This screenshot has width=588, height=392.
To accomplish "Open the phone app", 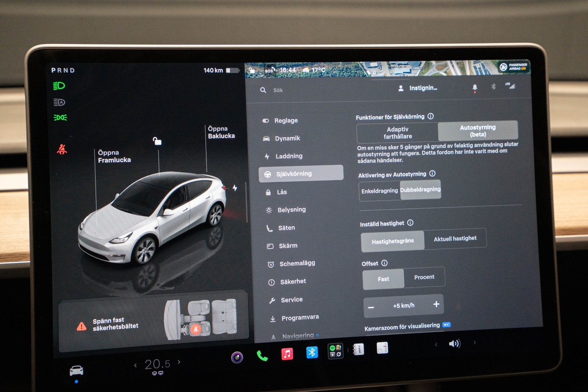I will [x=262, y=355].
